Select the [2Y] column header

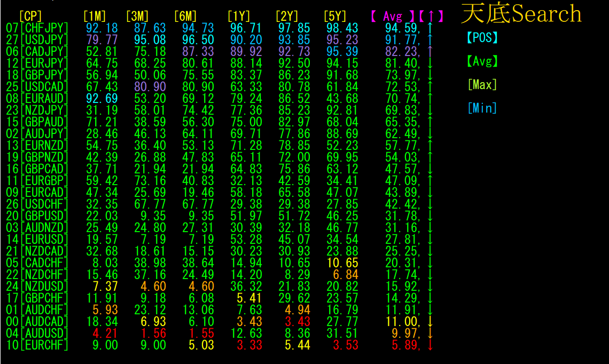pyautogui.click(x=287, y=17)
